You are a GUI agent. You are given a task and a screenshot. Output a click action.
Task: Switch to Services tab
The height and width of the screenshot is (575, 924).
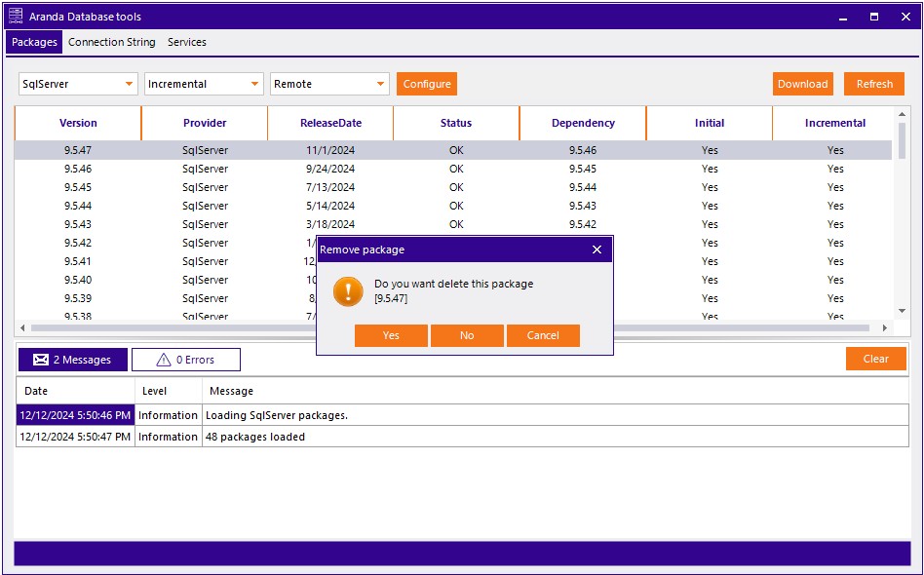point(187,42)
